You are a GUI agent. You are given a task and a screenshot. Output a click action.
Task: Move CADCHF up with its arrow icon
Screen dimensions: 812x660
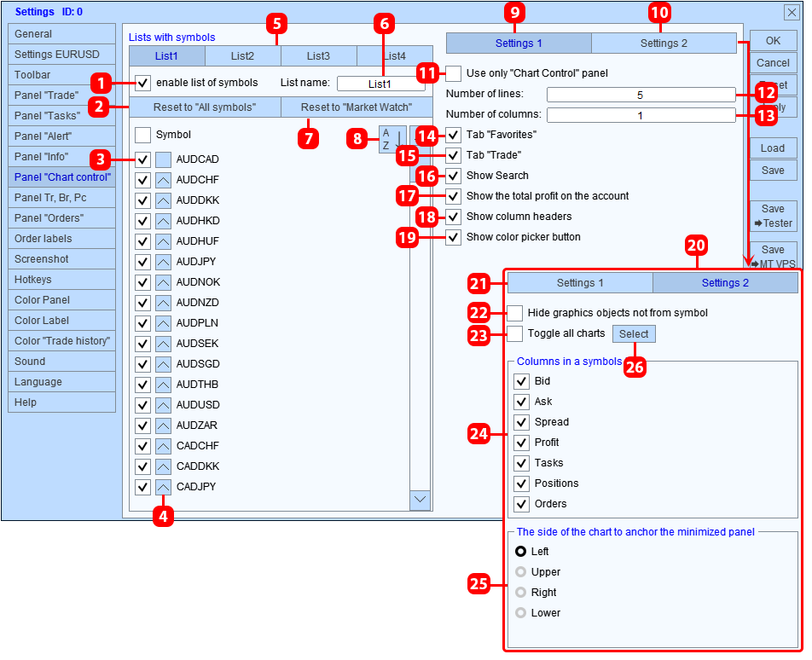(x=163, y=446)
